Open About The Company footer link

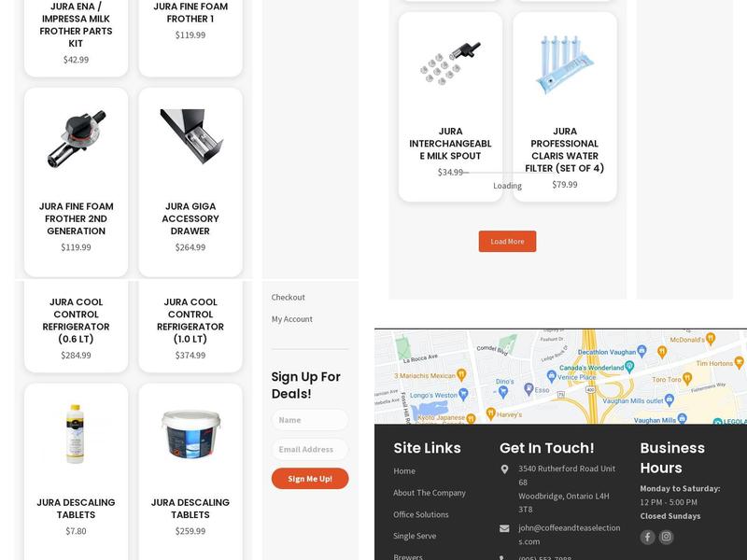pyautogui.click(x=430, y=493)
